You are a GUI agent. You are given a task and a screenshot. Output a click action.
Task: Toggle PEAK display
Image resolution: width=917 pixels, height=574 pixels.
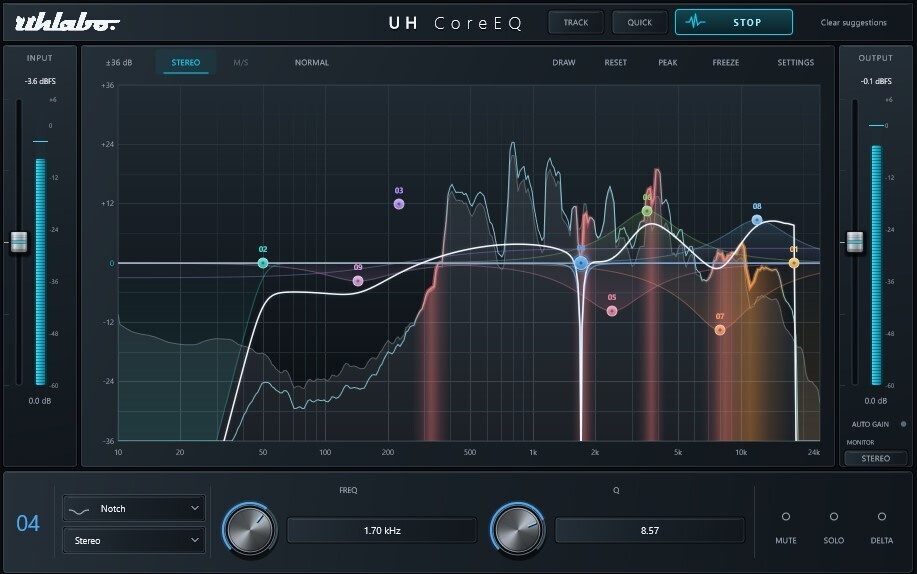click(x=668, y=63)
